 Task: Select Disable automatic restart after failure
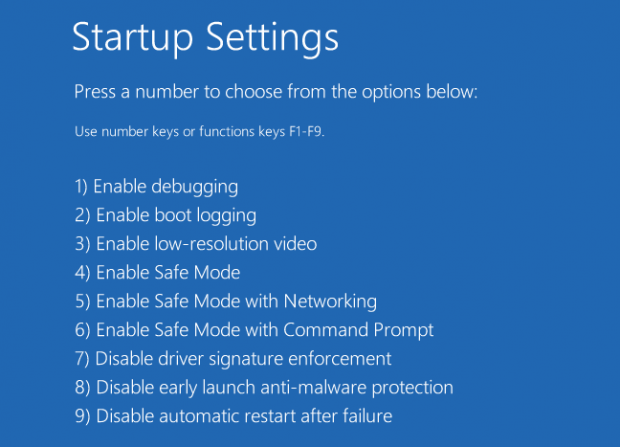click(x=233, y=416)
